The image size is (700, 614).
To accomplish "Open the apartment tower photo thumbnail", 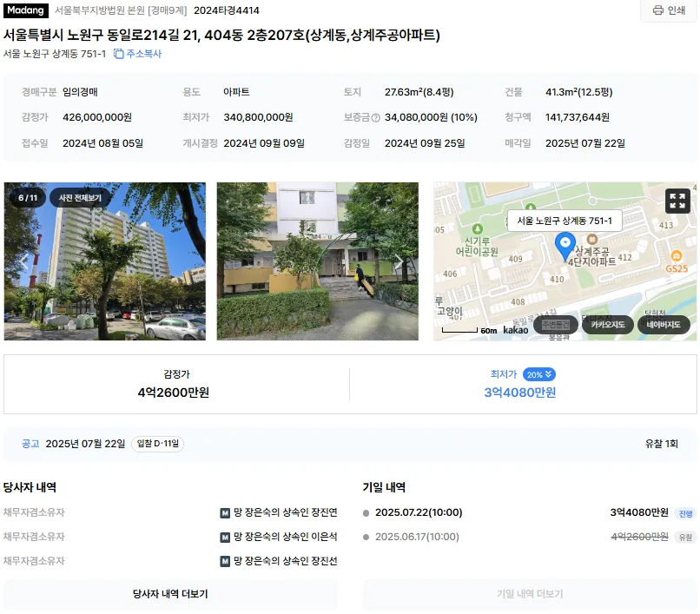I will tap(105, 261).
